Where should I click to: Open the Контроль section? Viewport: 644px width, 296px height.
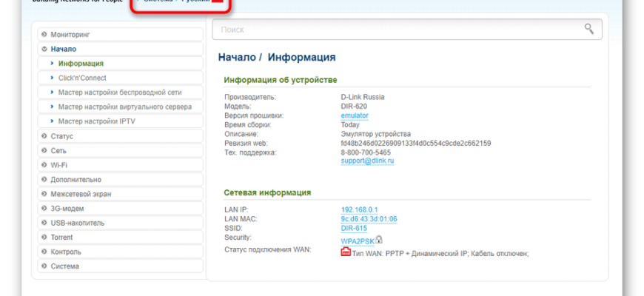121,252
